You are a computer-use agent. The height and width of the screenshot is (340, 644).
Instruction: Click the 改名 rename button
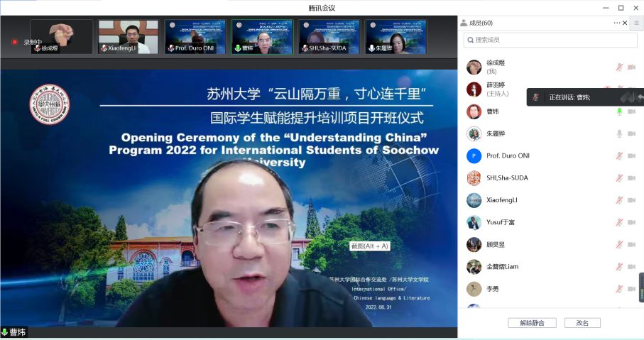point(582,323)
